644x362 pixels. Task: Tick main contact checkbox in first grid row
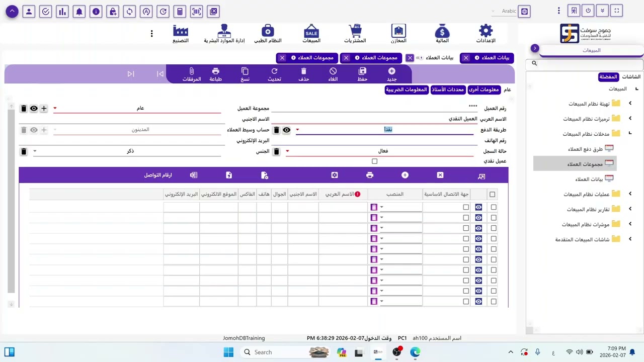coord(466,207)
